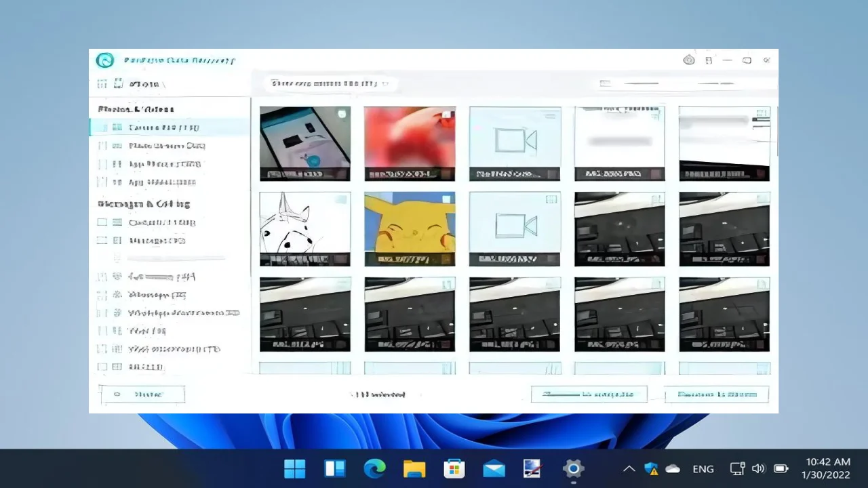Open Windows Security tray icon
The image size is (868, 488).
click(652, 468)
